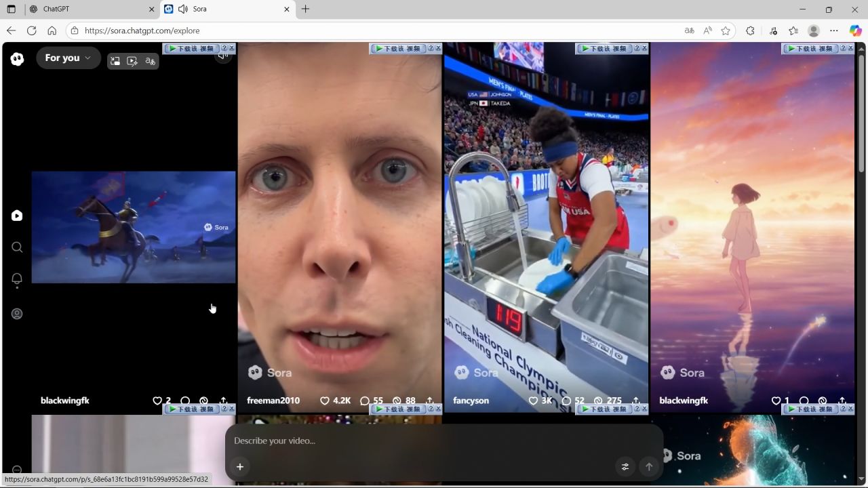
Task: Like the horse rider video by blackwingfk
Action: (157, 401)
